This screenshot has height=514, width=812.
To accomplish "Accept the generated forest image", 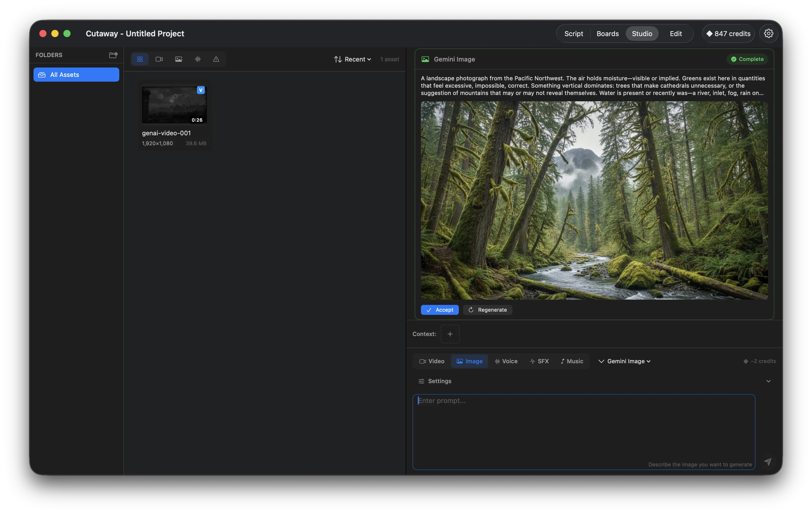I will pos(439,310).
